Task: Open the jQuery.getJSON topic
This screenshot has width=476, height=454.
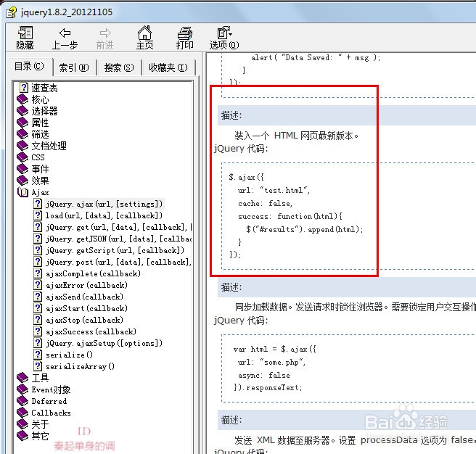Action: click(x=118, y=239)
